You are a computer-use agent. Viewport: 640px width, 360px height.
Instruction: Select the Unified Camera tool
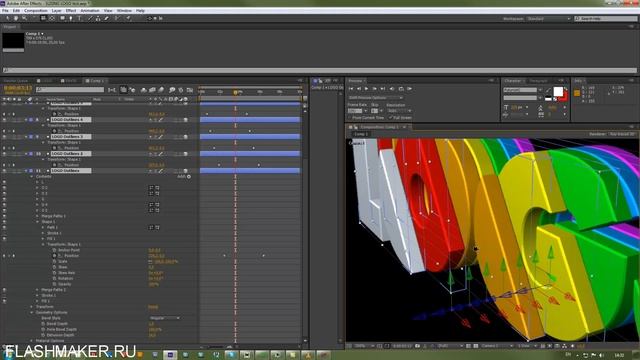click(43, 18)
